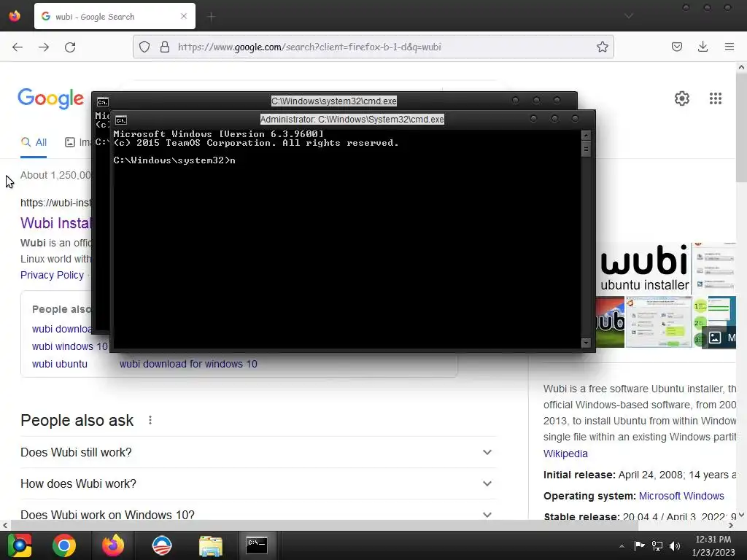Select the All search results tab
Viewport: 747px width, 560px height.
pos(34,142)
